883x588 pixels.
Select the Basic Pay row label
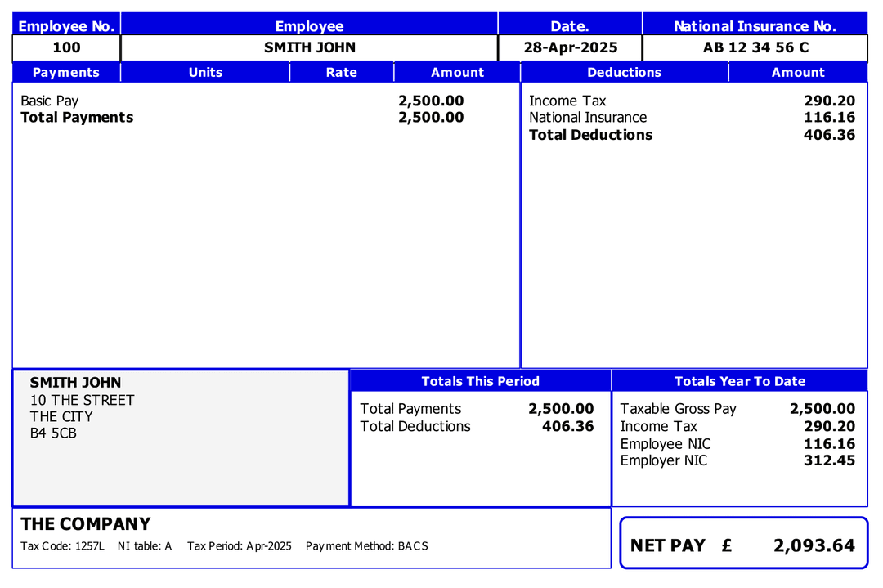50,101
